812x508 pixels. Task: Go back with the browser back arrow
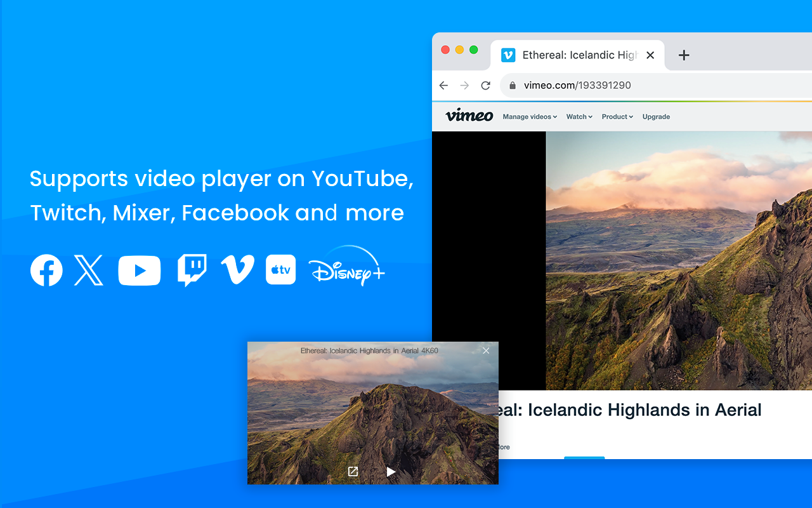coord(443,86)
